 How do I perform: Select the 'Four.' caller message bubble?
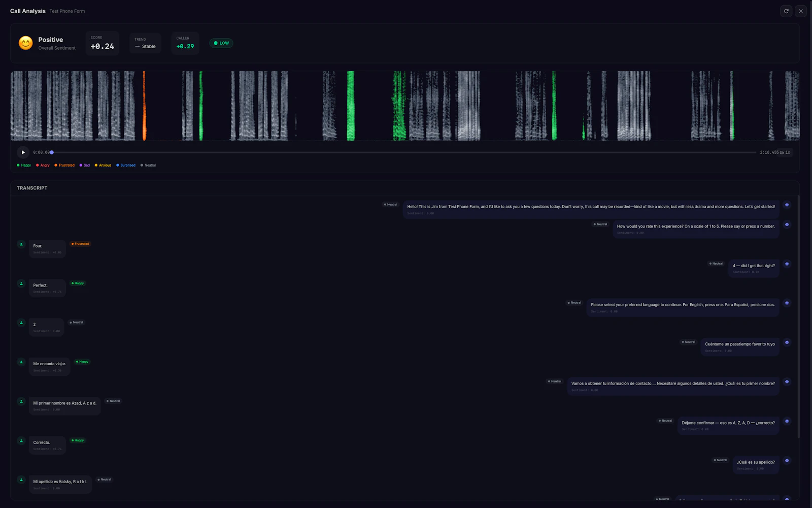(47, 249)
